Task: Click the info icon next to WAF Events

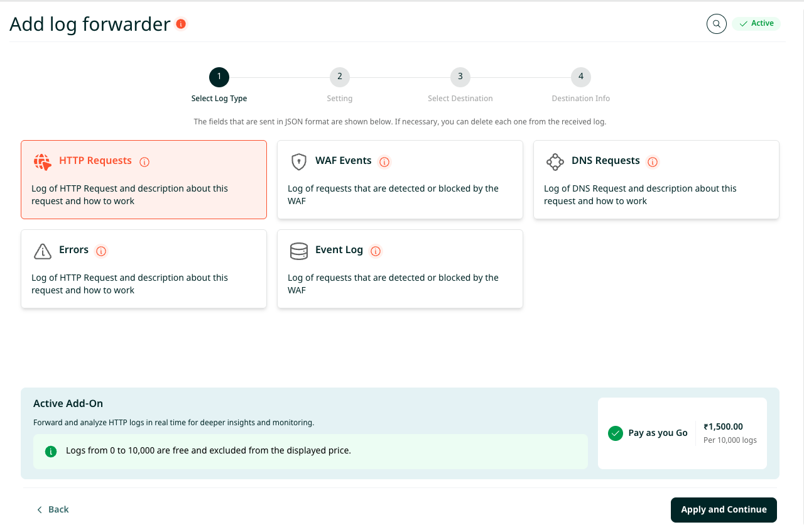Action: click(384, 161)
